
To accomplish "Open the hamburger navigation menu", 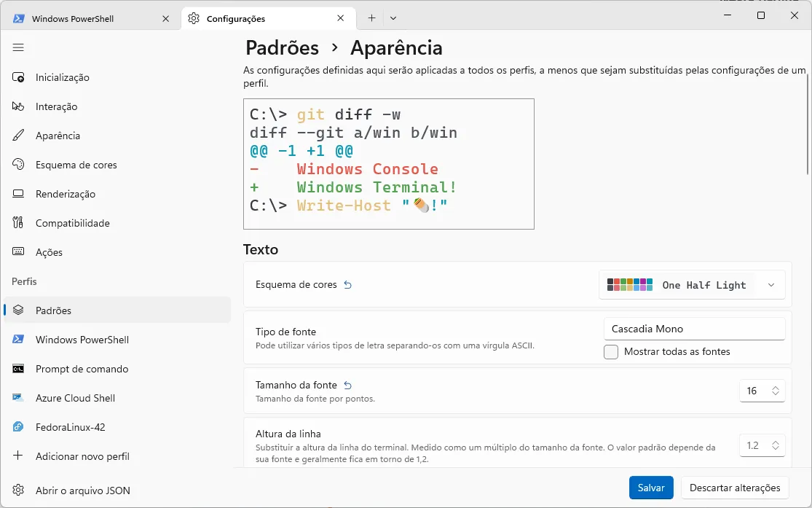I will pos(18,47).
